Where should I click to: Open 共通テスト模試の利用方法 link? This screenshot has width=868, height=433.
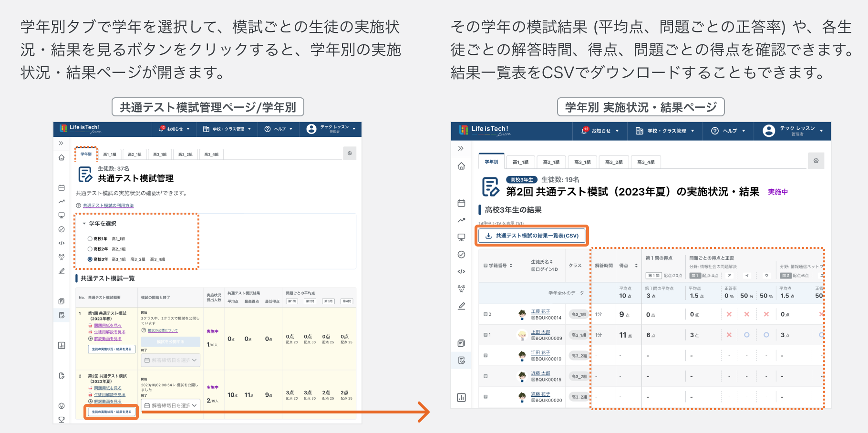(108, 206)
